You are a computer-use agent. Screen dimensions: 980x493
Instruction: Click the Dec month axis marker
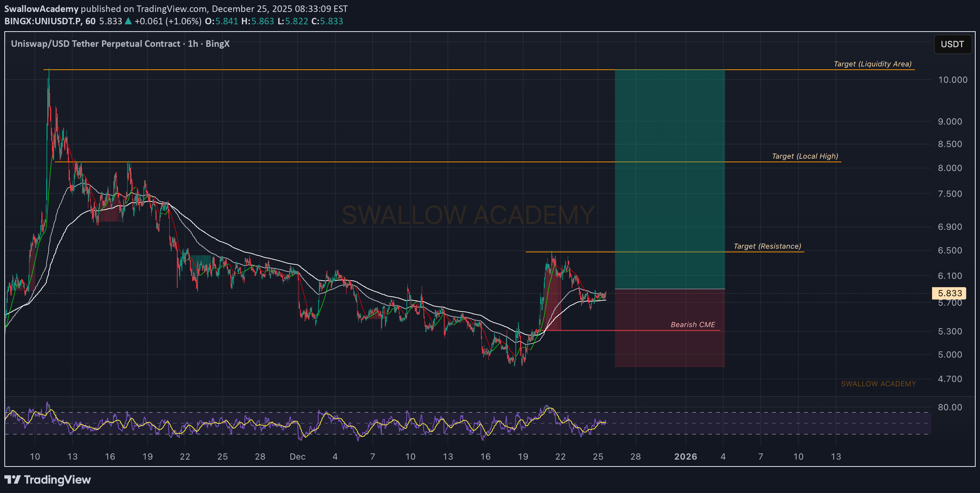point(297,456)
